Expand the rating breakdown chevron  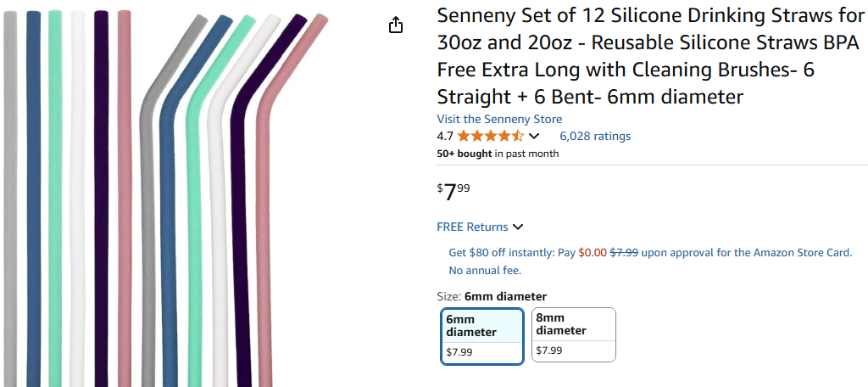coord(534,137)
